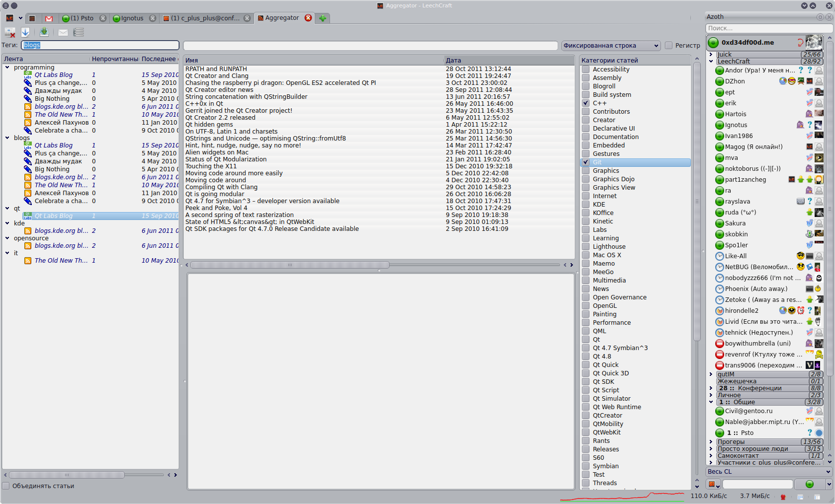The width and height of the screenshot is (835, 504).
Task: Check the KDE category checkbox
Action: point(586,205)
